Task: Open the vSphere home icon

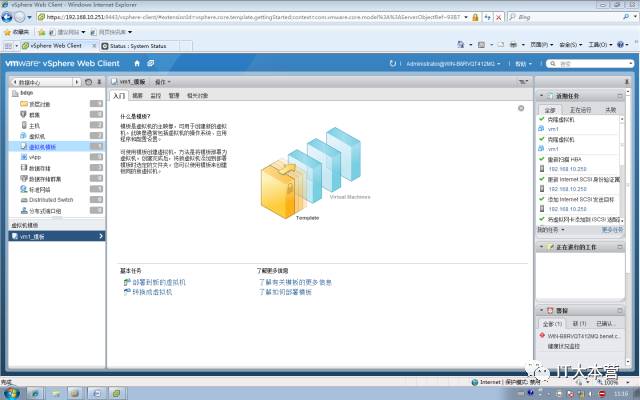Action: 137,63
